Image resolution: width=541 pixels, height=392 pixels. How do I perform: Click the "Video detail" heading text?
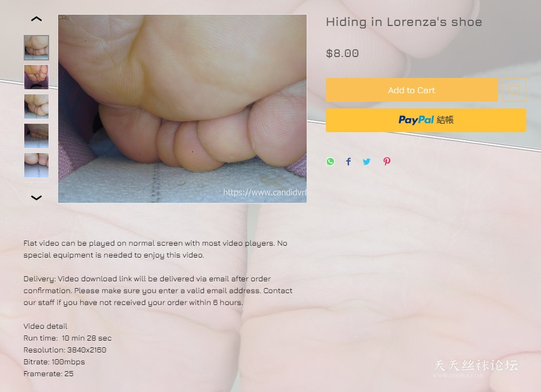click(45, 326)
